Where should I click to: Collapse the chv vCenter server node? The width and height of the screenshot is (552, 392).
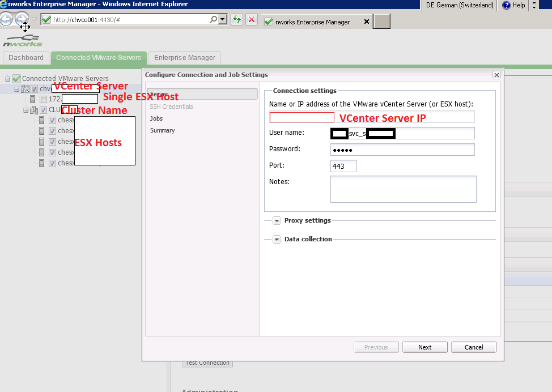(16, 89)
